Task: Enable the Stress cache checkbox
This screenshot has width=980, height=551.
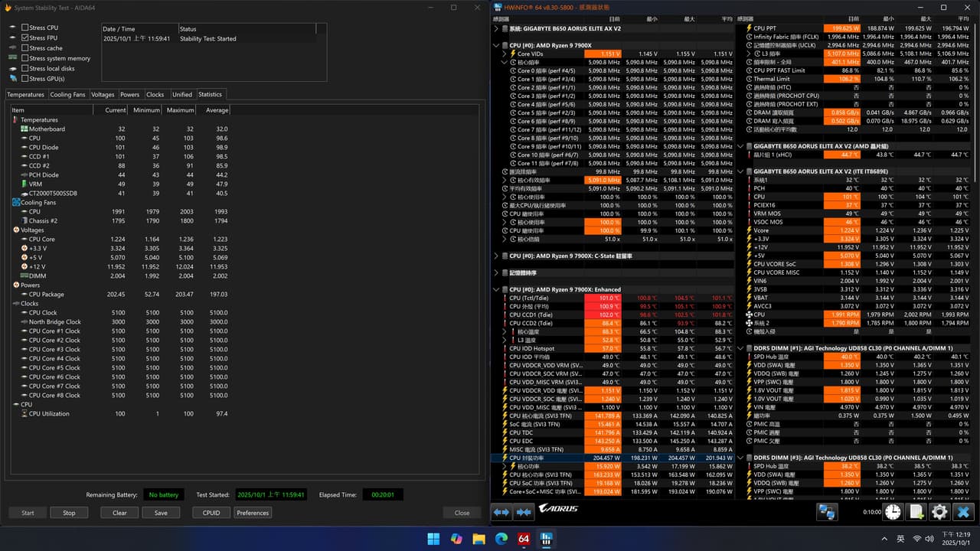Action: (x=25, y=48)
